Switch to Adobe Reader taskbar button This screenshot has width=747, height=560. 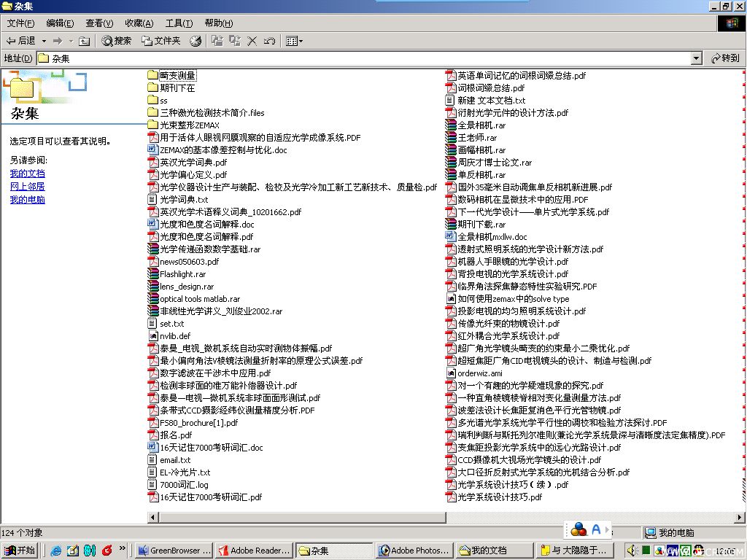(x=254, y=551)
